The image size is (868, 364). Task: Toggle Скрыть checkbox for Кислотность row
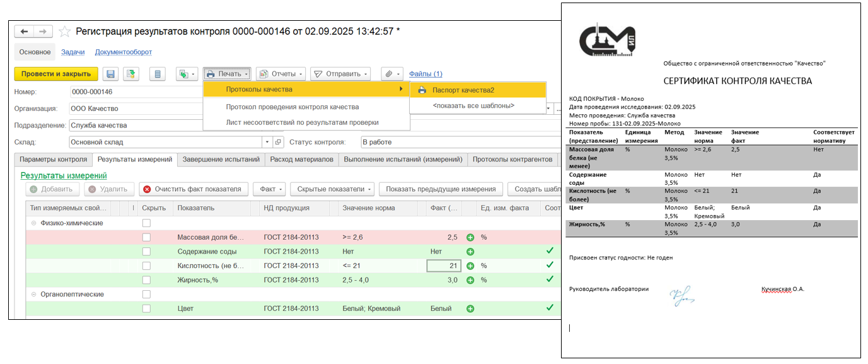click(x=147, y=266)
